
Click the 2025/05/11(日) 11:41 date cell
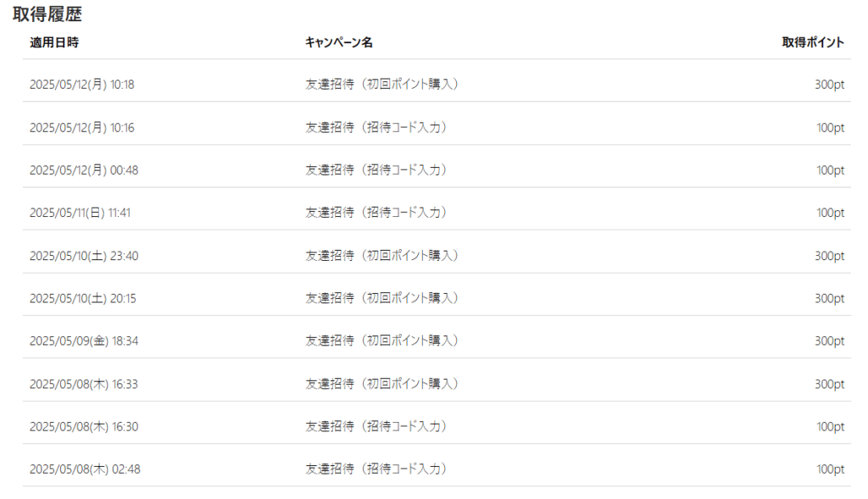[x=80, y=213]
